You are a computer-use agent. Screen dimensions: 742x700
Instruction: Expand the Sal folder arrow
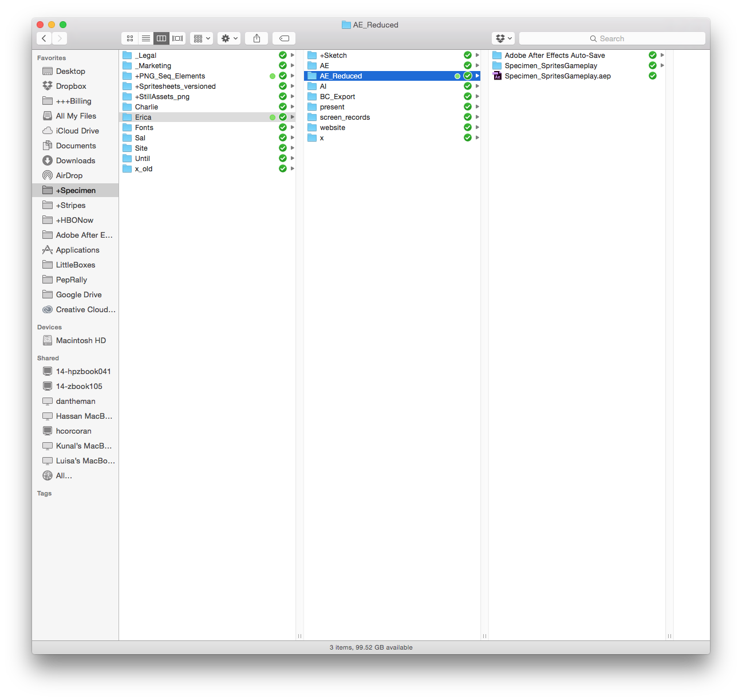pyautogui.click(x=293, y=138)
